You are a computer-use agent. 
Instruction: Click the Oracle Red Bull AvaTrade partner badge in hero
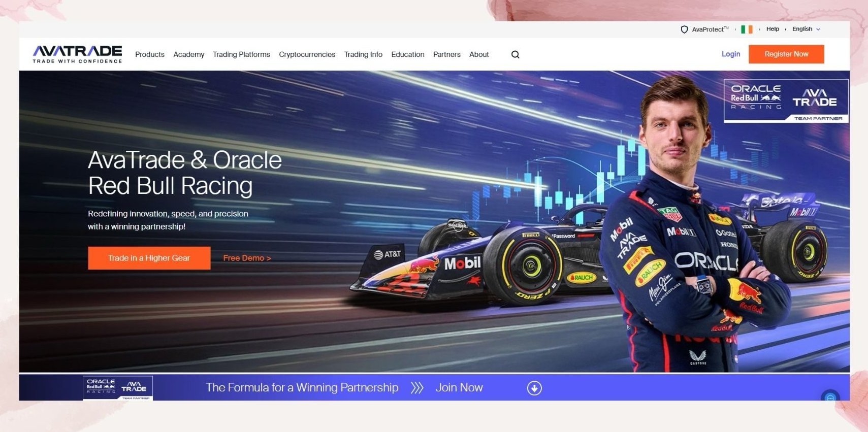click(786, 101)
